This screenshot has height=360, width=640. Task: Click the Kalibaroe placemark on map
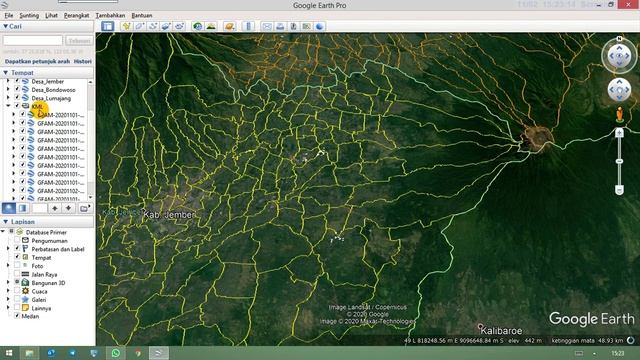click(x=480, y=327)
